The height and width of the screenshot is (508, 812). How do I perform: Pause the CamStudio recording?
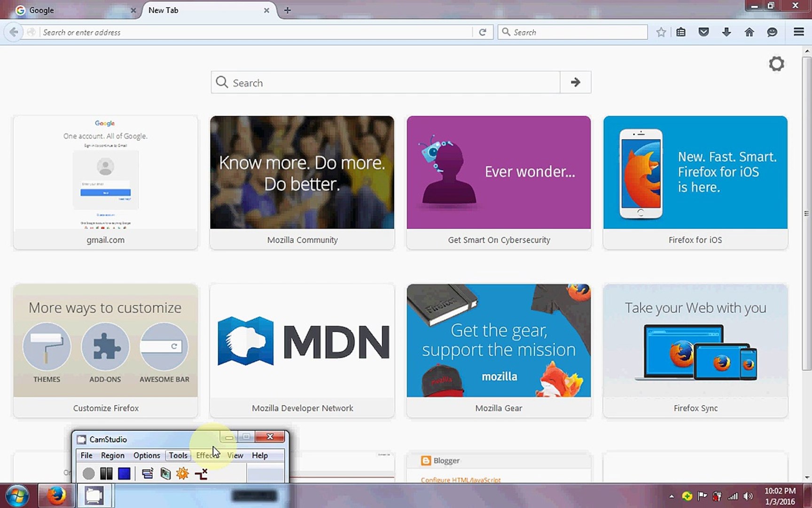click(x=106, y=473)
